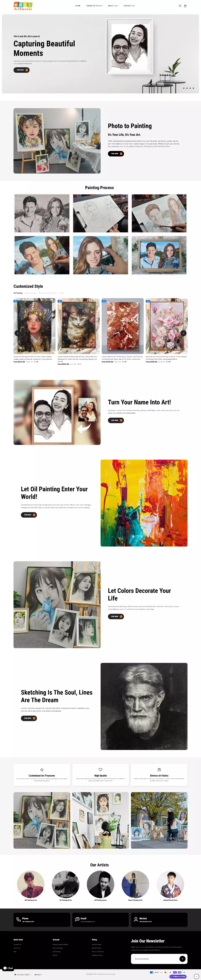The image size is (201, 980).
Task: Submit newsletter email with arrow button
Action: 182,959
